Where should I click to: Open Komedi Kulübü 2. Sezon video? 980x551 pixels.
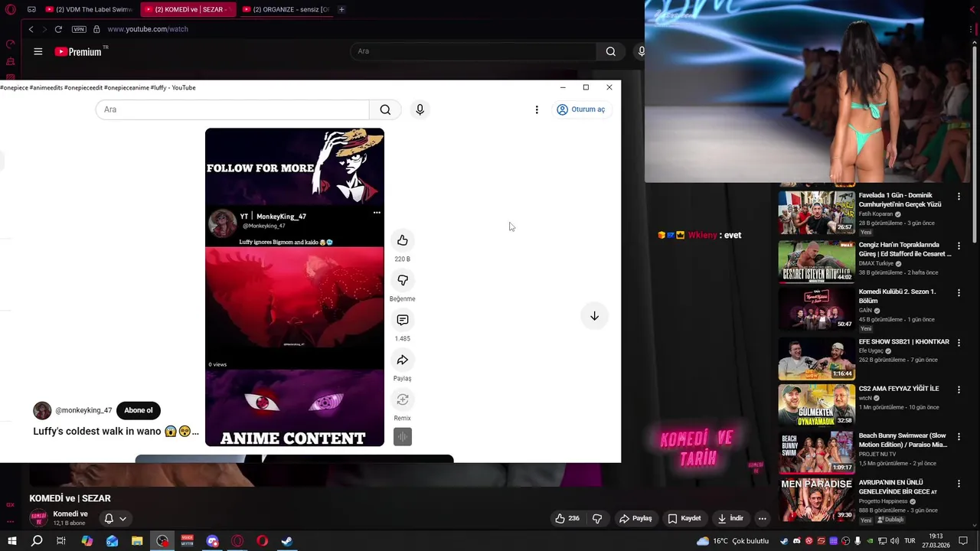pyautogui.click(x=816, y=308)
